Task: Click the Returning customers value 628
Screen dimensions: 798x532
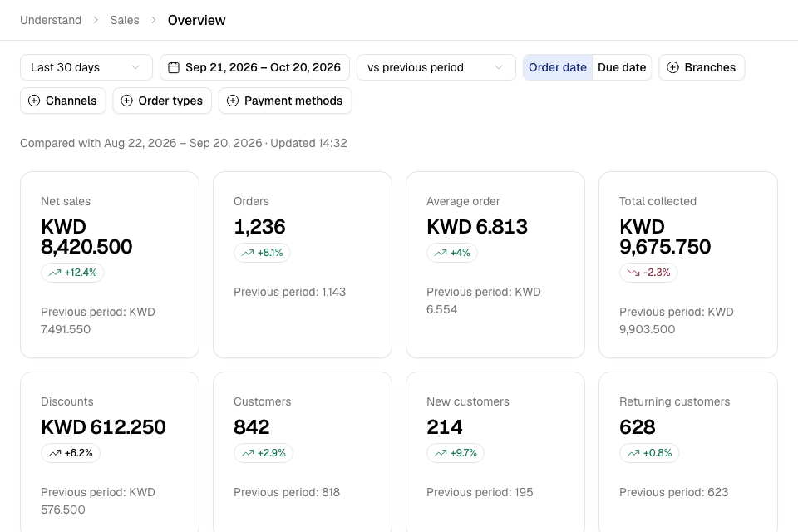Action: pos(638,427)
